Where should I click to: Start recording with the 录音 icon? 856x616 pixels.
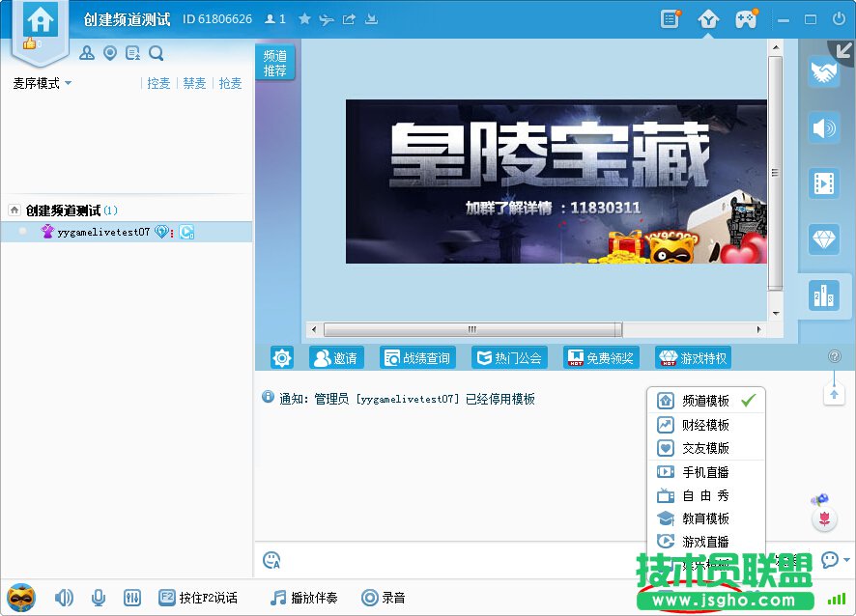[370, 598]
